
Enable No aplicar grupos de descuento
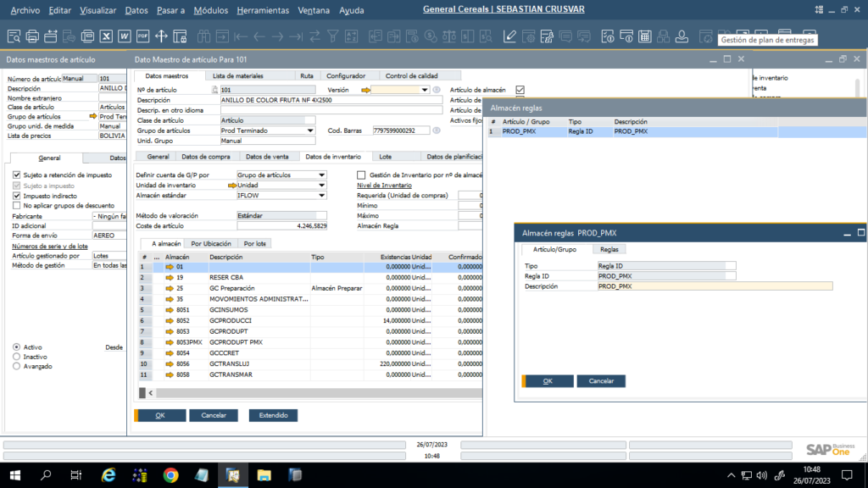pyautogui.click(x=17, y=206)
